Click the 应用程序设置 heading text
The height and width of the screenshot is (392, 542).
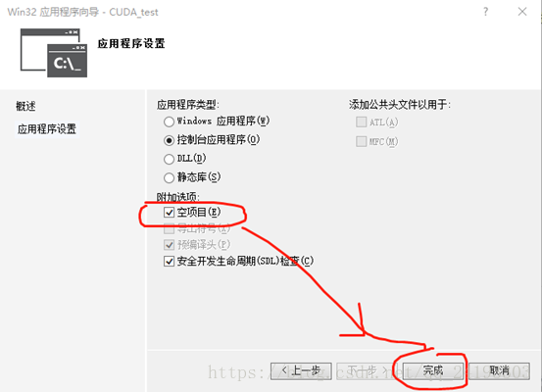[131, 43]
